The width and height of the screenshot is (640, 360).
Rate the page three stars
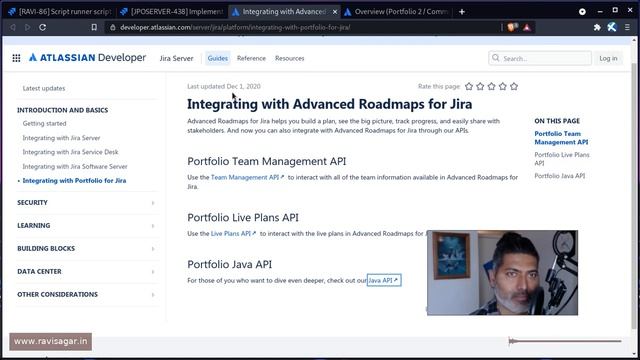pos(491,87)
